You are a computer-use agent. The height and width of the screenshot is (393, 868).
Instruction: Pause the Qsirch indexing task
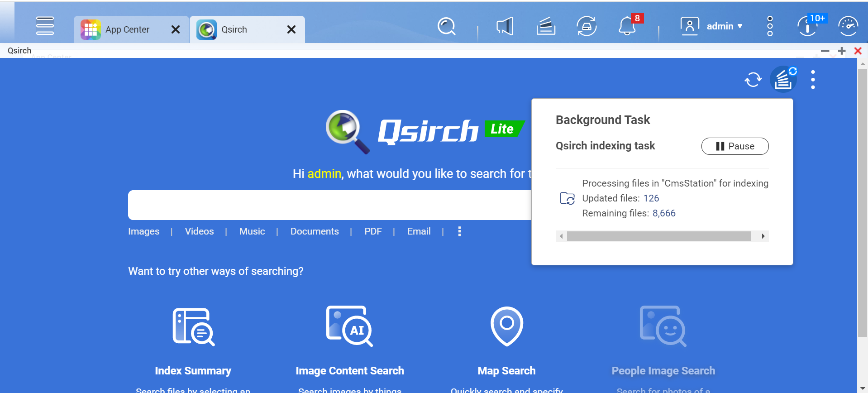[x=735, y=146]
